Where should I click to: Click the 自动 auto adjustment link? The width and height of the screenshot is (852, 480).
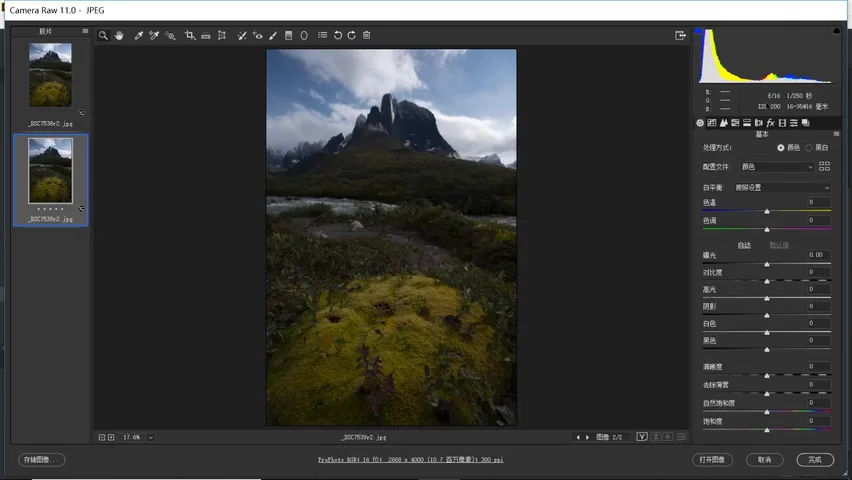click(x=744, y=245)
